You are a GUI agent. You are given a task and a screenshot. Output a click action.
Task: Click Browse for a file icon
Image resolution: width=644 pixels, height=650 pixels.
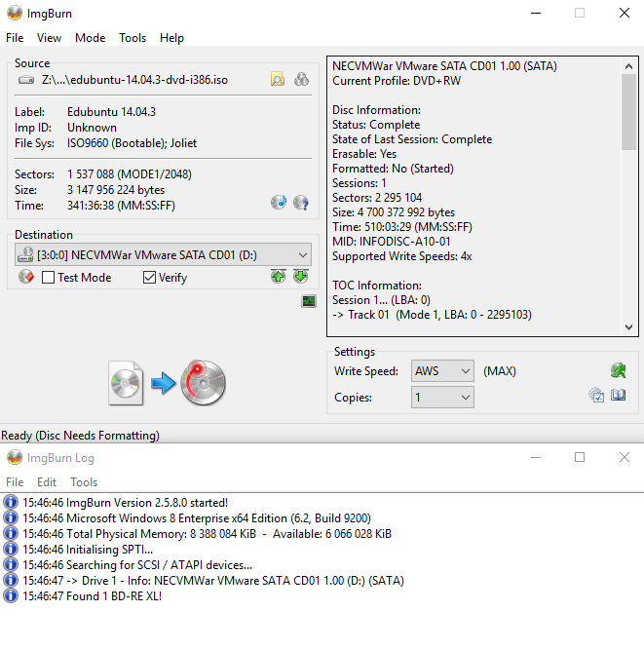point(278,79)
